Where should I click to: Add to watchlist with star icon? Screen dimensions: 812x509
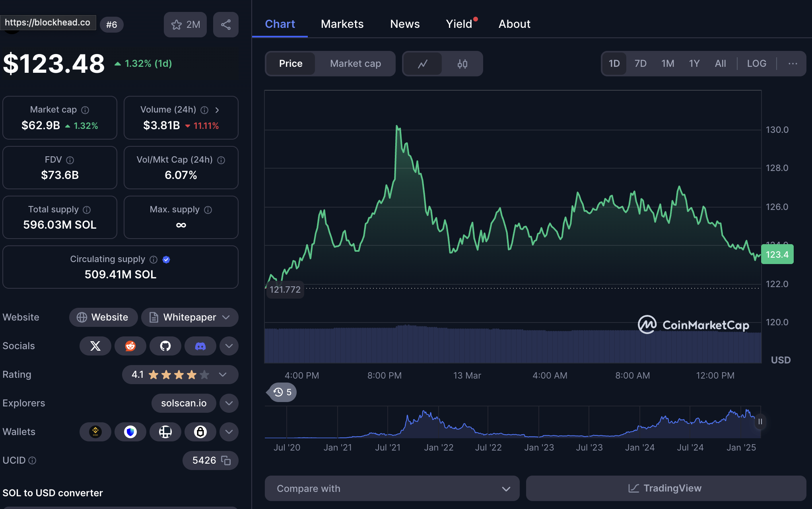tap(185, 25)
